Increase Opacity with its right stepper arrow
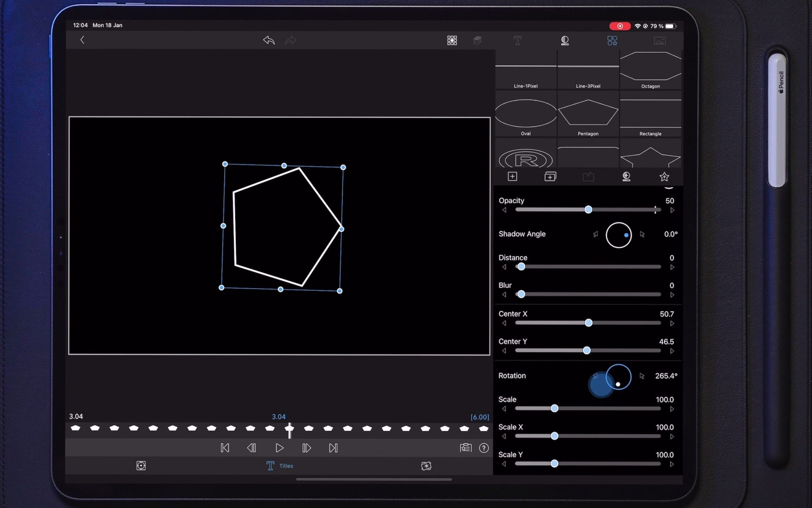The width and height of the screenshot is (812, 508). click(672, 210)
